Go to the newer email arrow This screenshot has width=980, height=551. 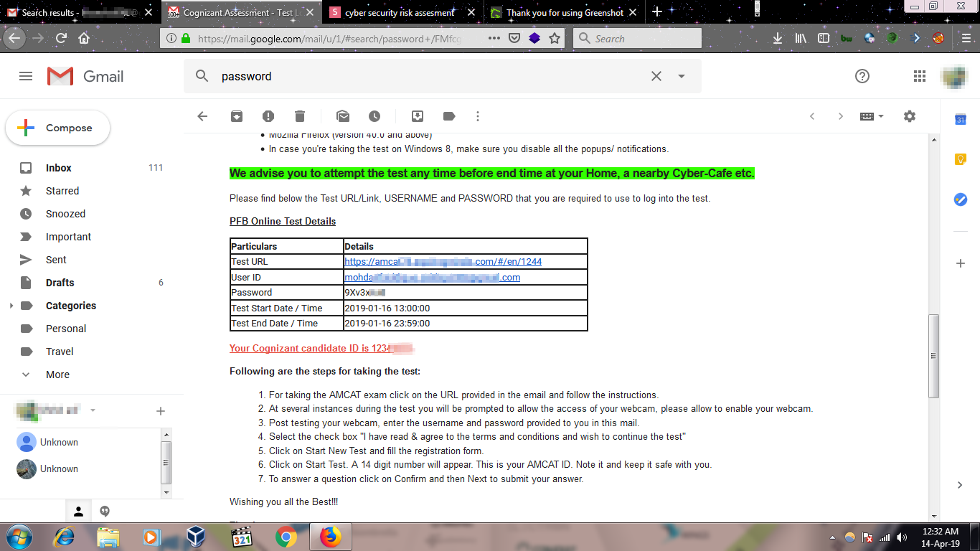click(812, 116)
